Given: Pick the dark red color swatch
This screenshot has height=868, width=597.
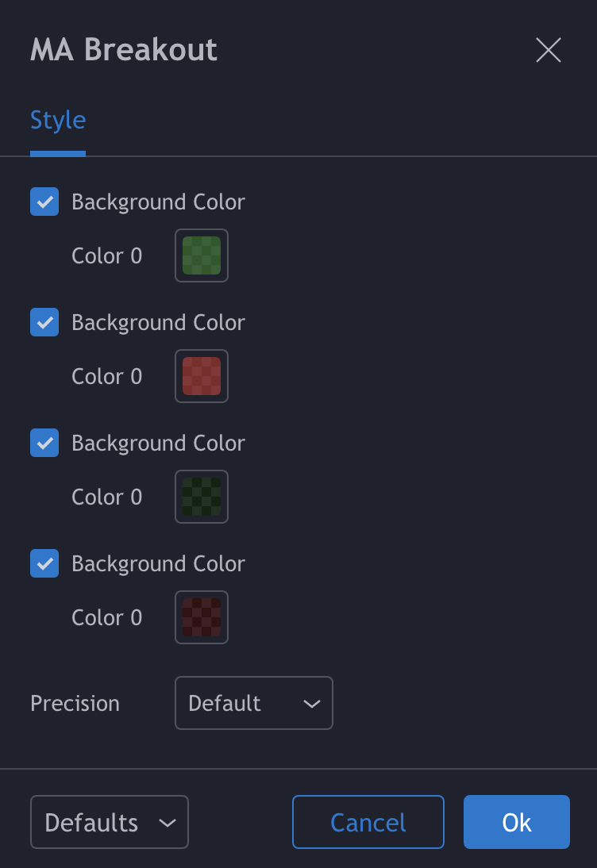Looking at the screenshot, I should [x=202, y=617].
